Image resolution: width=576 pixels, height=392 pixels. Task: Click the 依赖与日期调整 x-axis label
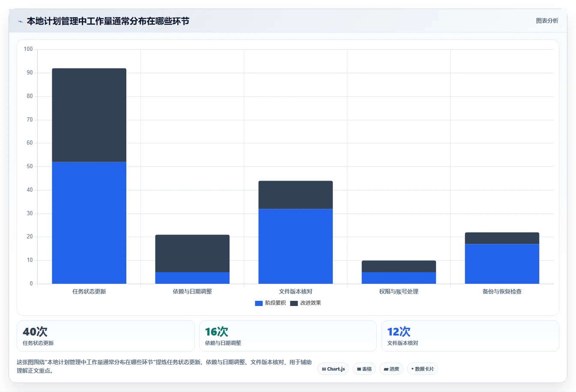point(192,291)
